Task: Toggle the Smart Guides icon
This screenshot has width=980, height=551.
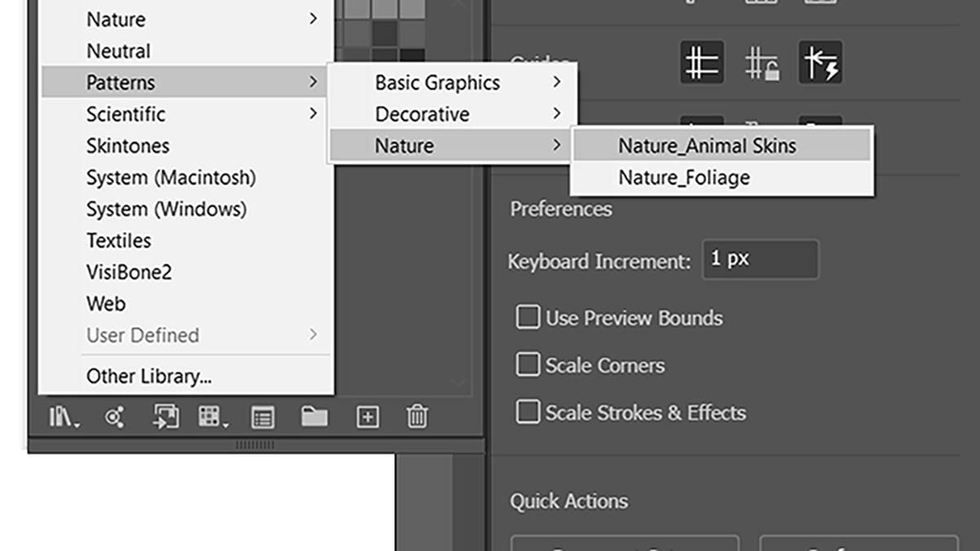Action: point(820,63)
